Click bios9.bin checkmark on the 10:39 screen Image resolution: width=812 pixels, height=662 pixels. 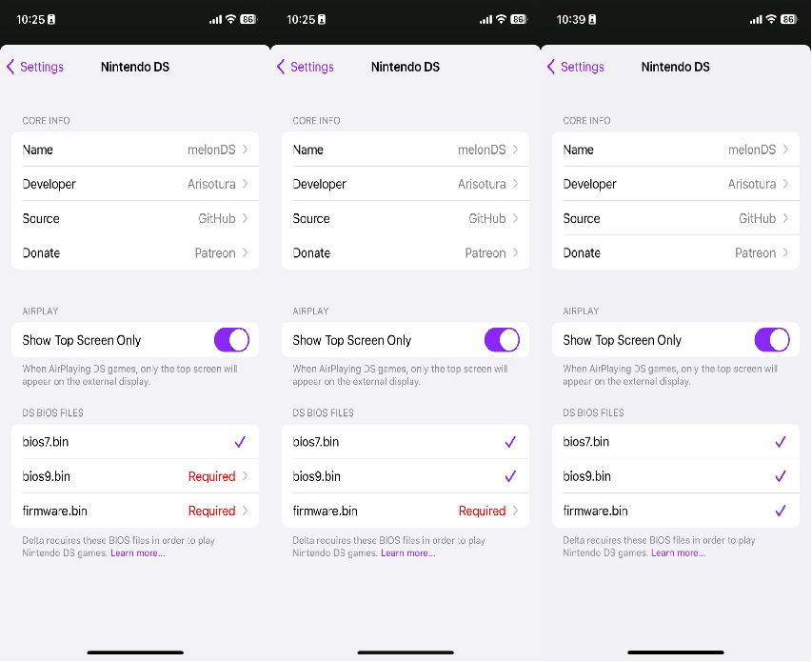tap(781, 476)
